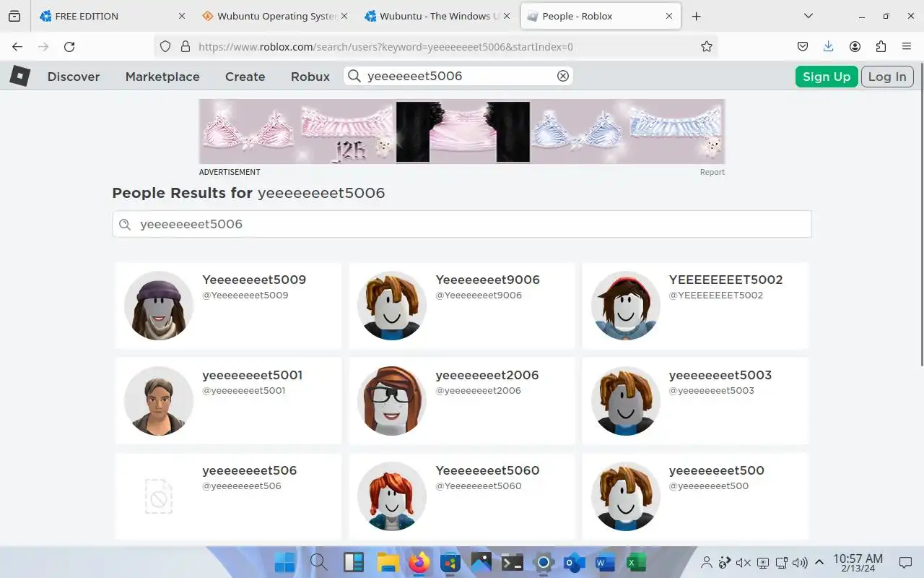Click the Roblox header search input
Image resolution: width=924 pixels, height=578 pixels.
(x=458, y=76)
